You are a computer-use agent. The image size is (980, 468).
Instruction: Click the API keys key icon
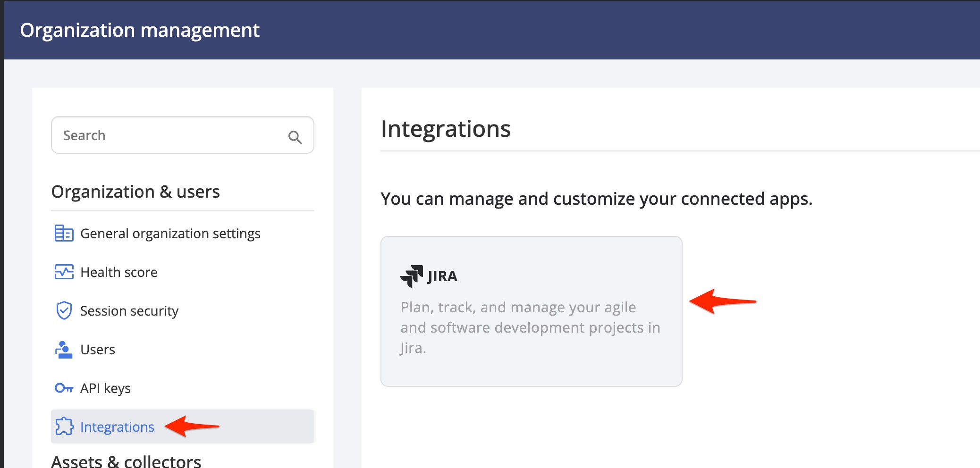click(65, 388)
